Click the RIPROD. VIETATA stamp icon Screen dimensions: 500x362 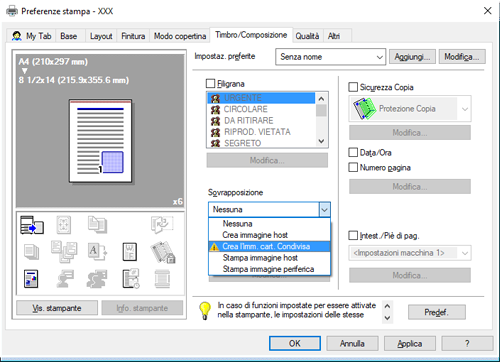[x=215, y=132]
